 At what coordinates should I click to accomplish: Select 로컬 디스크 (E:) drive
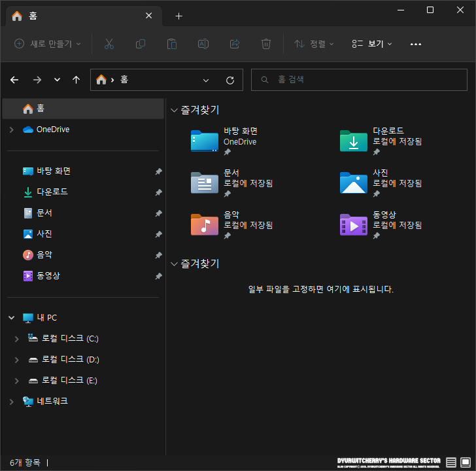63,380
